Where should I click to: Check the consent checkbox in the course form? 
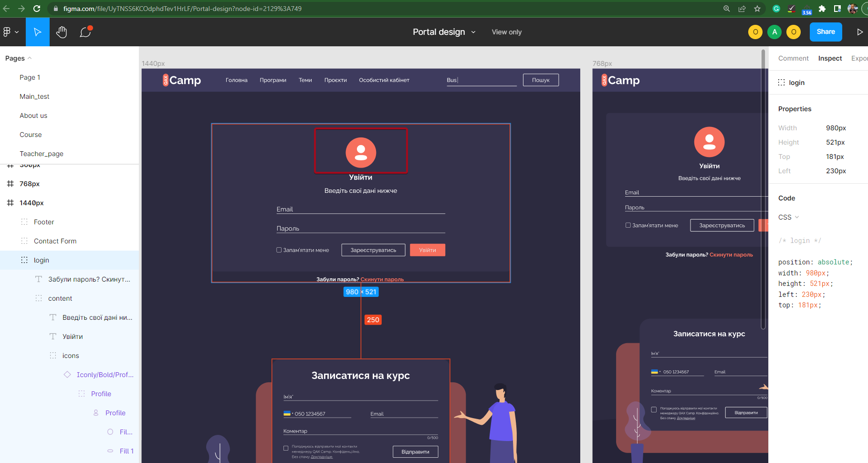coord(286,448)
